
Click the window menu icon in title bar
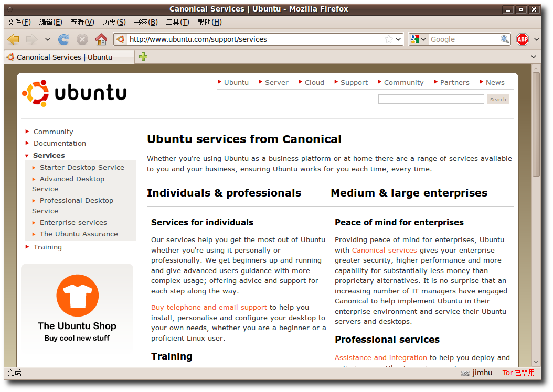(x=10, y=9)
